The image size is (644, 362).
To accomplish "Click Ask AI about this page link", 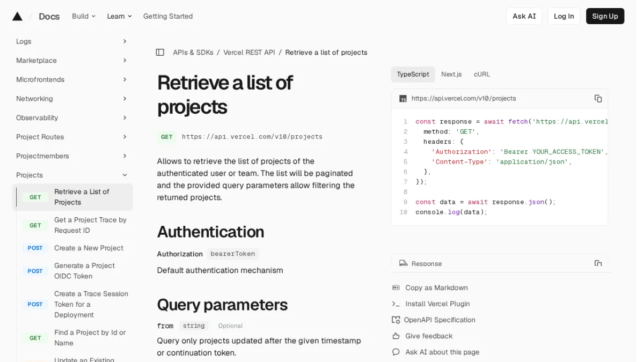I will pos(442,352).
